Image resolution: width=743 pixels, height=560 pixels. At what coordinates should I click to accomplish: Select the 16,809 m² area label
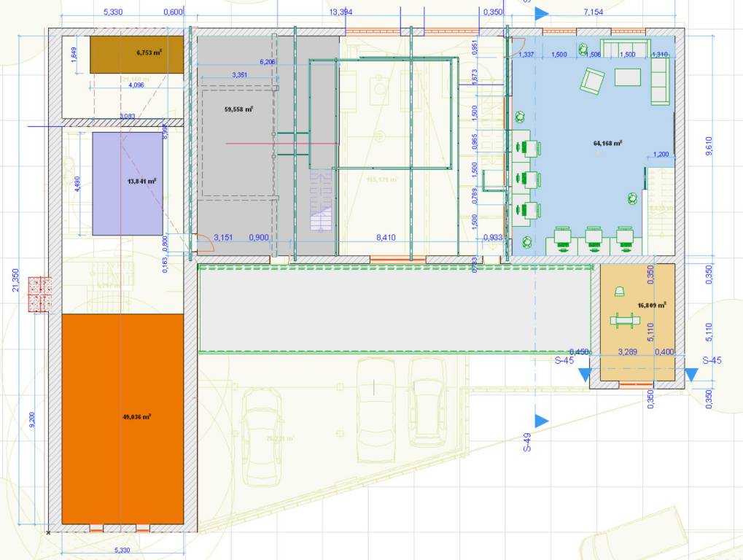click(x=652, y=305)
